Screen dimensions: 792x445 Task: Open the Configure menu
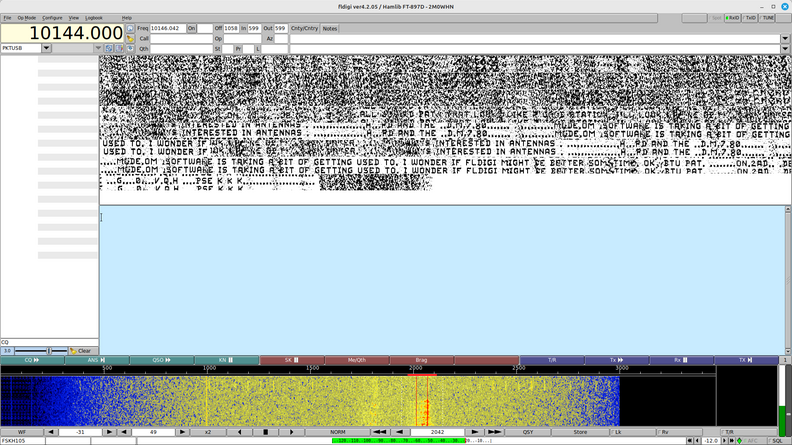click(x=52, y=18)
